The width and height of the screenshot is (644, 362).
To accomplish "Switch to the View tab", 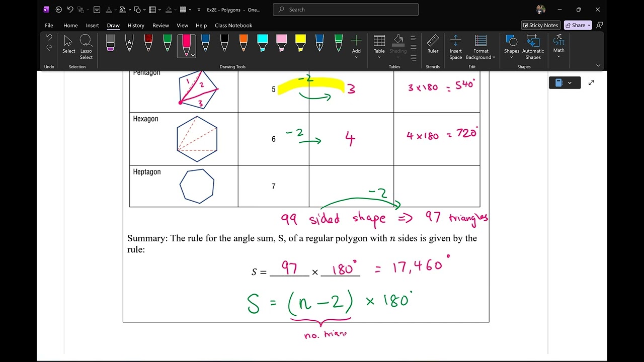I will (183, 25).
